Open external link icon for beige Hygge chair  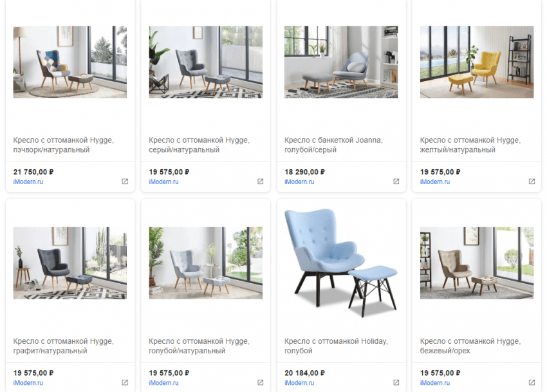point(532,382)
